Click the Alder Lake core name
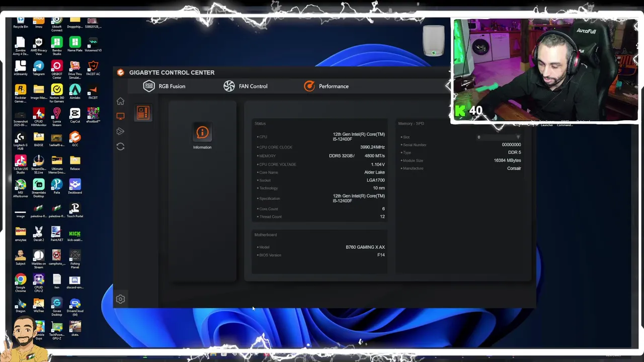The height and width of the screenshot is (362, 644). tap(374, 172)
